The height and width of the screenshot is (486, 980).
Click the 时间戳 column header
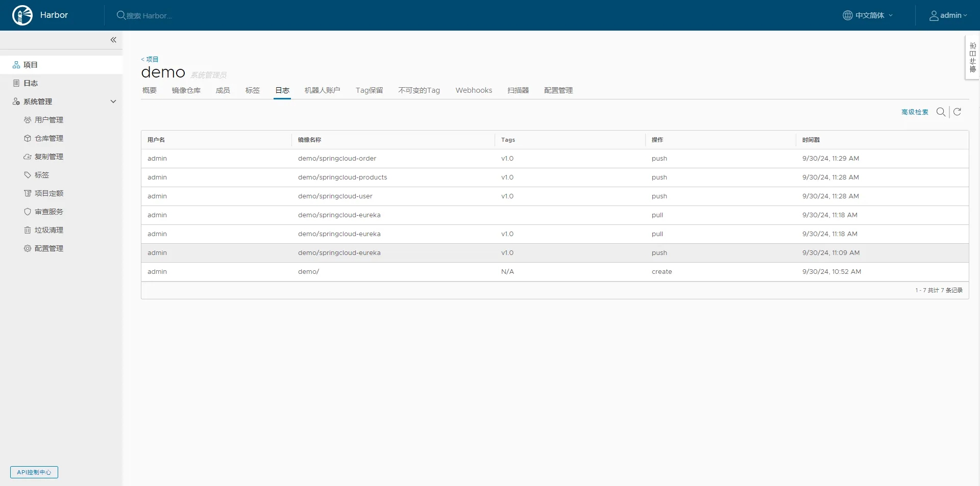pyautogui.click(x=811, y=140)
